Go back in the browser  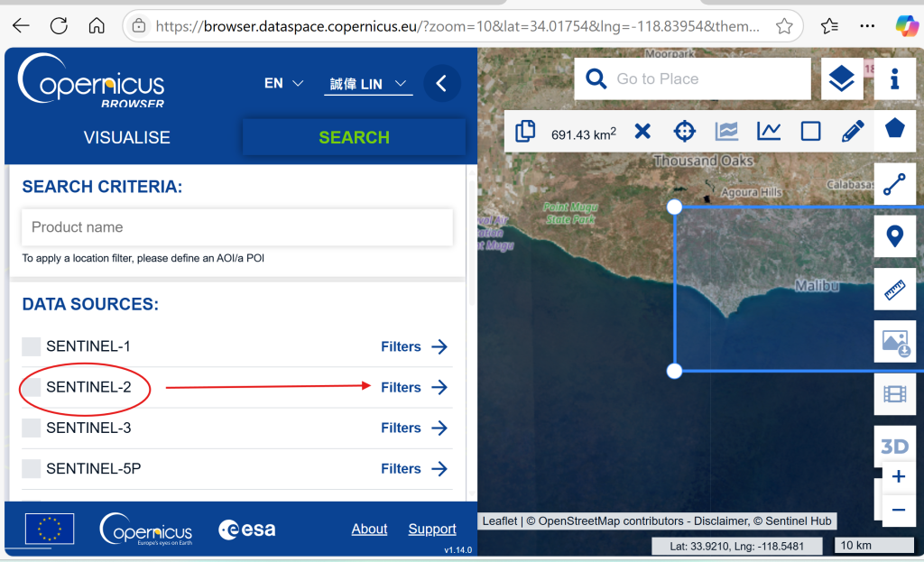[x=22, y=26]
